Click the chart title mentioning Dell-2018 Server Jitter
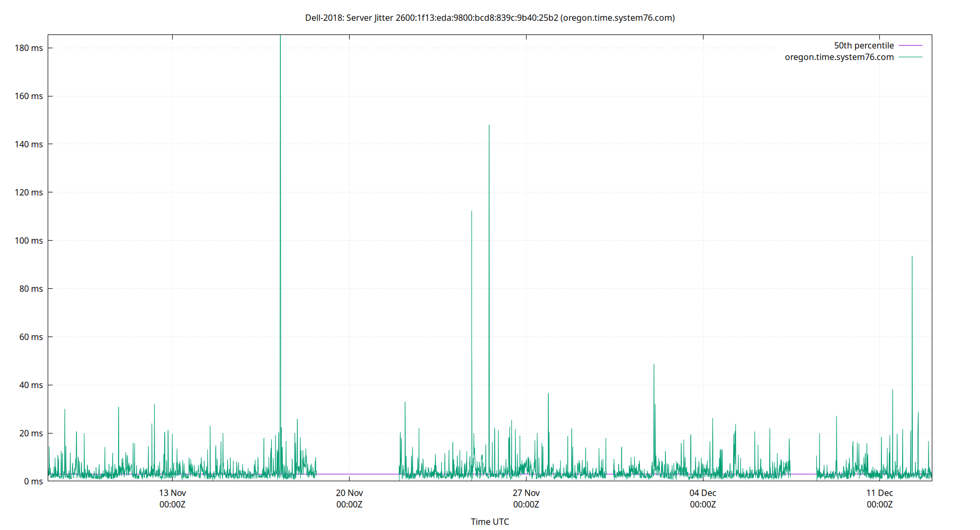 click(x=489, y=17)
